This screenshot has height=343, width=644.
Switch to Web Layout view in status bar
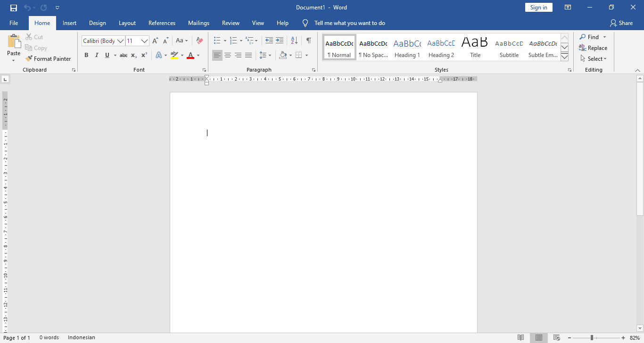click(x=556, y=337)
